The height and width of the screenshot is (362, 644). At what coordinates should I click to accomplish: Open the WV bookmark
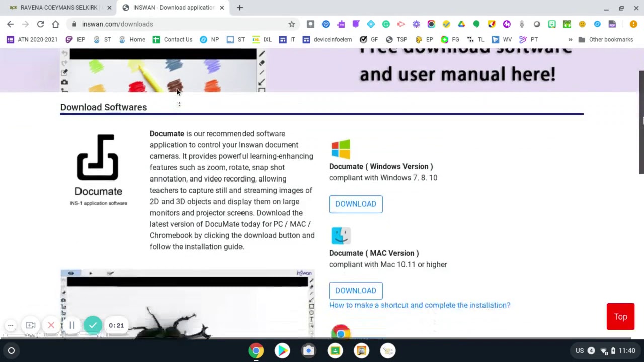502,39
